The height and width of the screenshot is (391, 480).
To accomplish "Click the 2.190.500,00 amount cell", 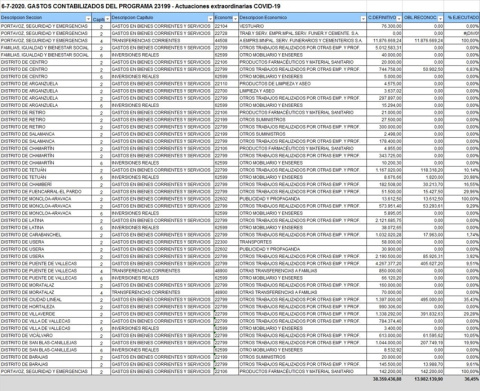I will point(385,256).
